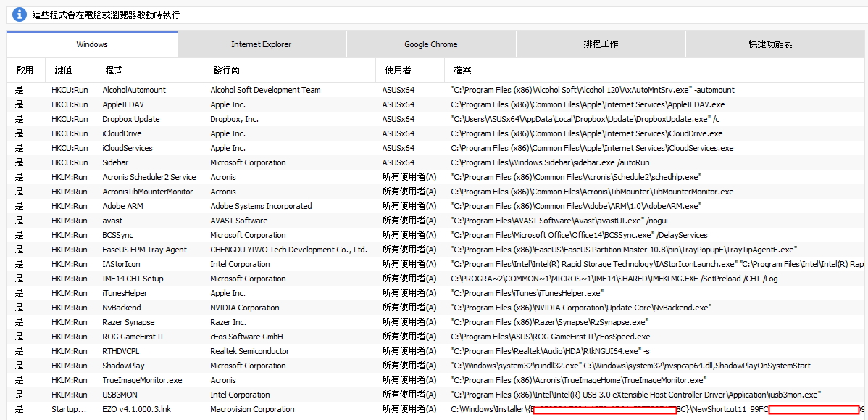Select AcronisTibMounterMonitor entry

click(x=148, y=192)
